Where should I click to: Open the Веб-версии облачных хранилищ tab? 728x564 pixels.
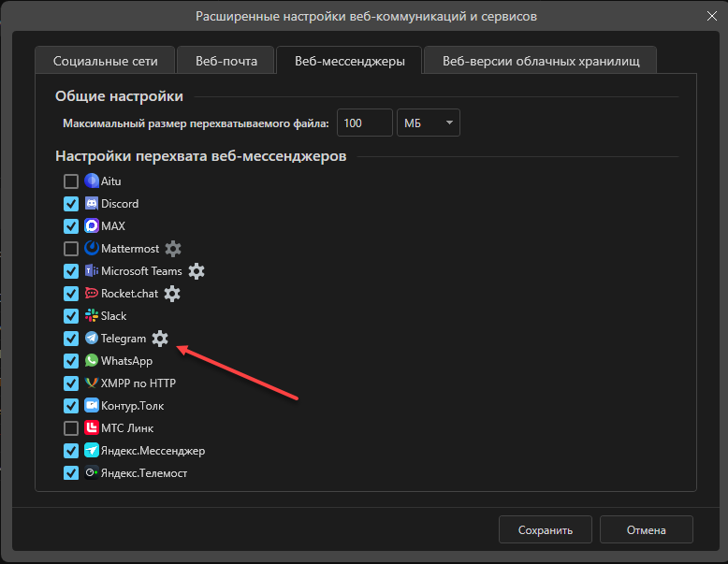tap(541, 61)
